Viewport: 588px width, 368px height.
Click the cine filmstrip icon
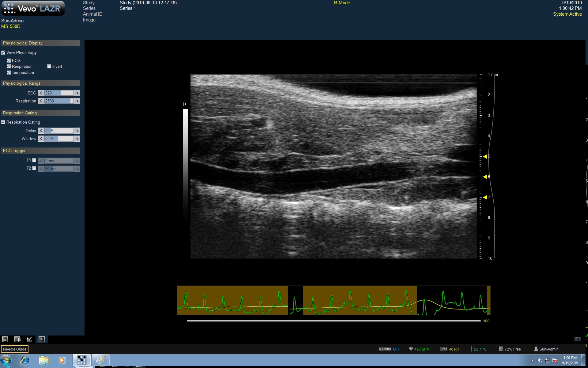tap(577, 339)
